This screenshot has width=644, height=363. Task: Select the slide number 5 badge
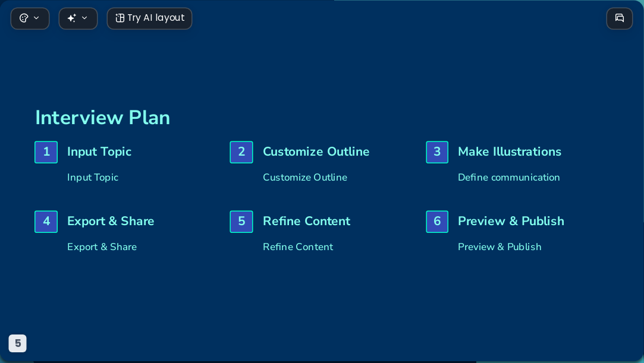coord(18,343)
